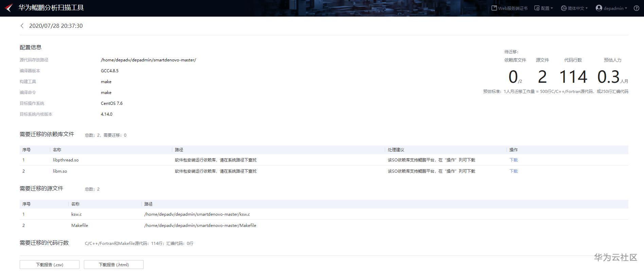This screenshot has height=271, width=644.
Task: Click the source files count 2
Action: (x=542, y=77)
